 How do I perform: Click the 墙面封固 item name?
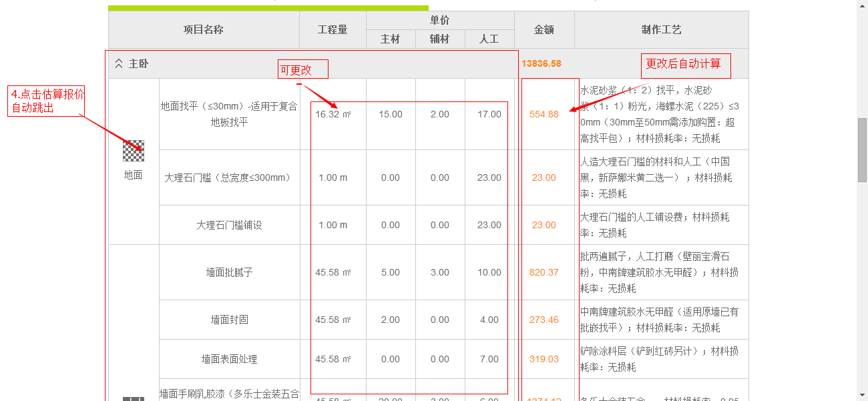click(x=229, y=320)
